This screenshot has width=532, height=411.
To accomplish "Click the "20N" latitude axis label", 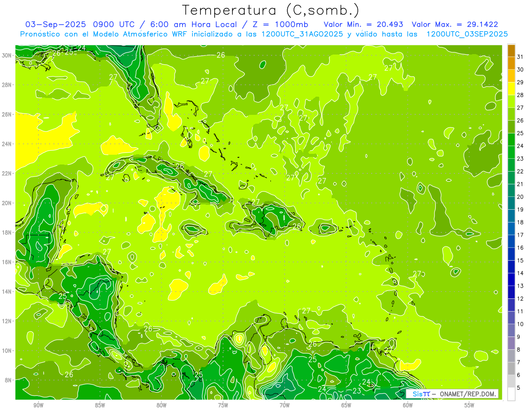I will (7, 203).
